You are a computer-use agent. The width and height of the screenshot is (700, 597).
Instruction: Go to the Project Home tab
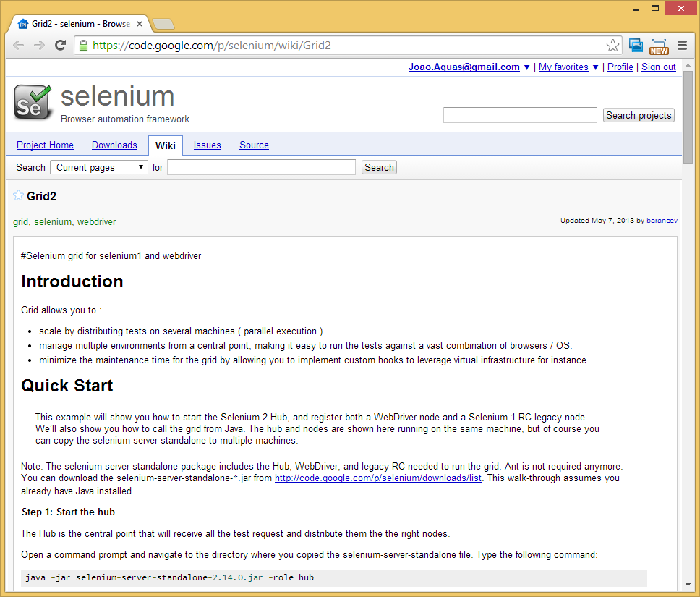click(x=45, y=145)
